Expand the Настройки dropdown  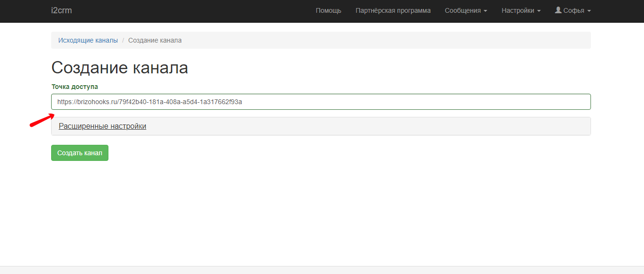click(x=521, y=10)
